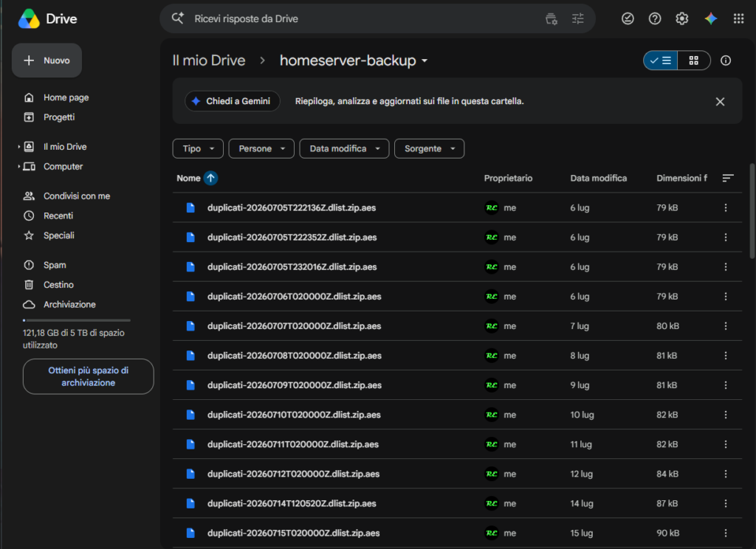Open the search chips settings icon in search bar
Image resolution: width=756 pixels, height=549 pixels.
[551, 18]
